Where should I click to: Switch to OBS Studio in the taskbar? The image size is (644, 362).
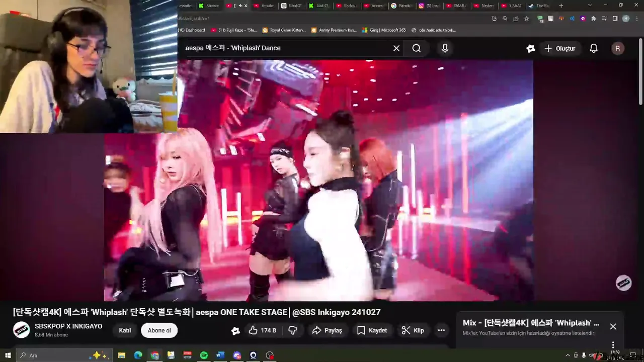pos(270,355)
